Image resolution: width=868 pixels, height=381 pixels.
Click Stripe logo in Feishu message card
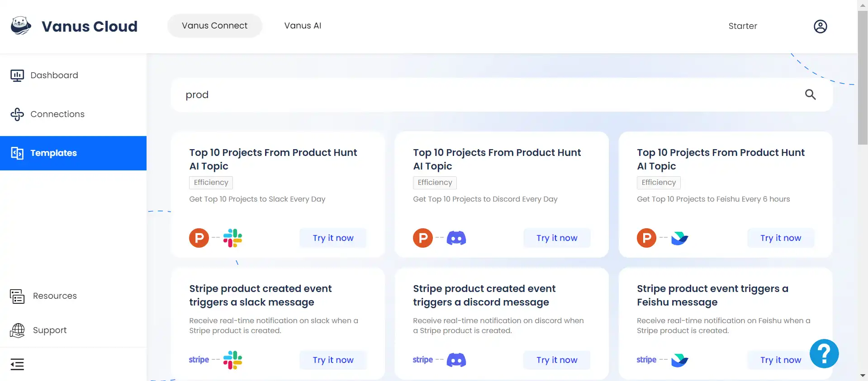point(647,360)
